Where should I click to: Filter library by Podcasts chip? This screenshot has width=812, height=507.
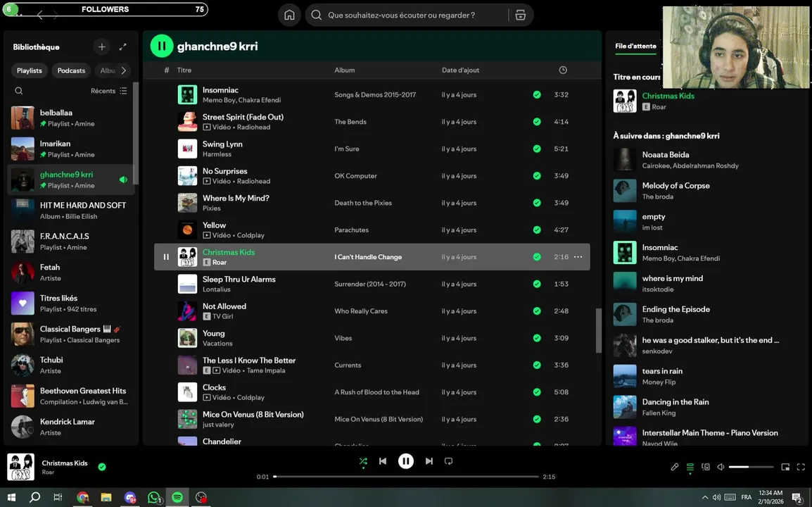pos(71,70)
